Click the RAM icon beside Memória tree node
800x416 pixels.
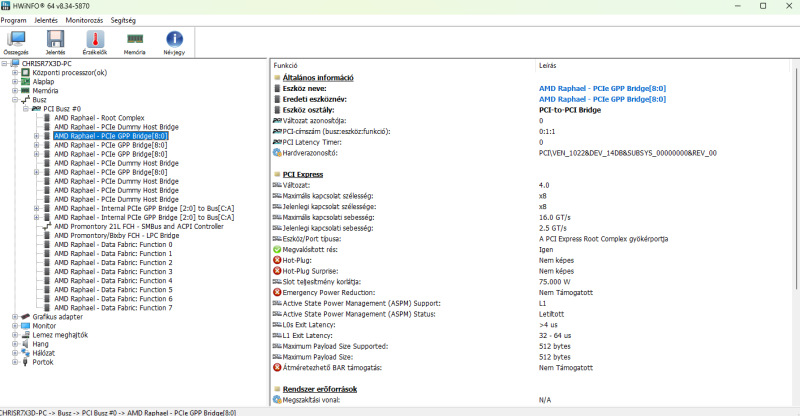pos(26,91)
